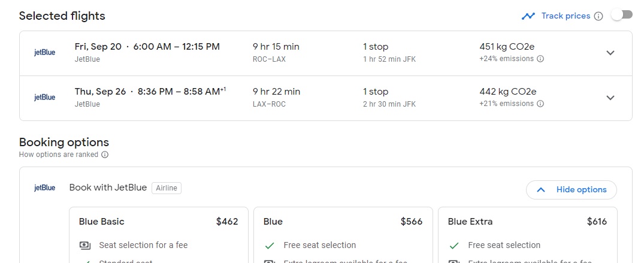Click the Track prices trend line icon
This screenshot has height=263, width=644.
528,16
